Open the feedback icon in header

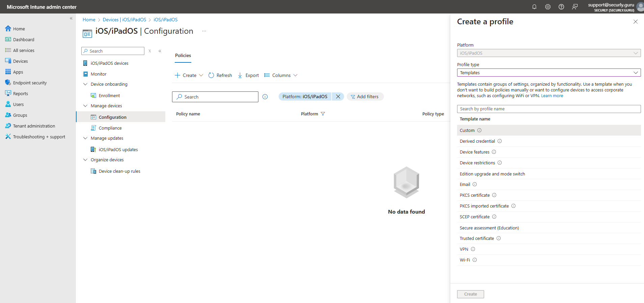(x=575, y=7)
